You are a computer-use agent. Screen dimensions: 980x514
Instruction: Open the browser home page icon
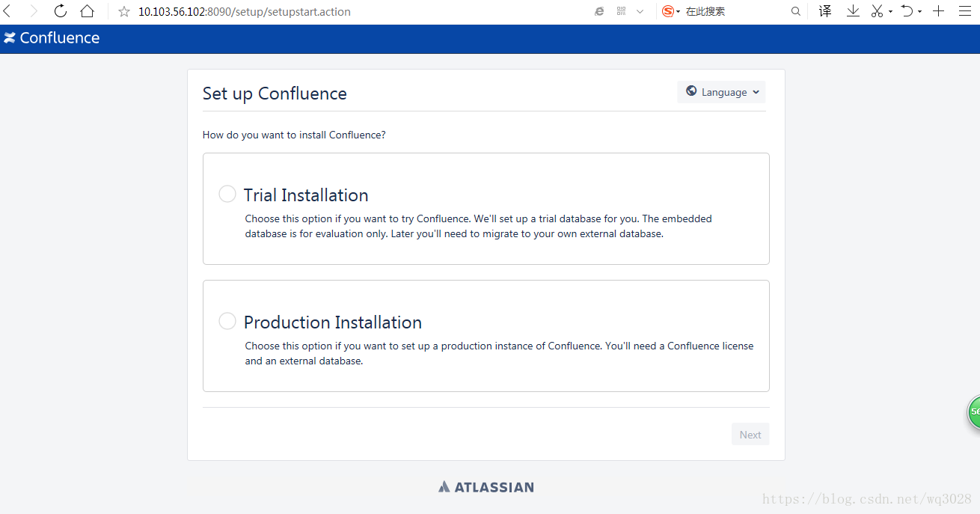click(x=88, y=11)
